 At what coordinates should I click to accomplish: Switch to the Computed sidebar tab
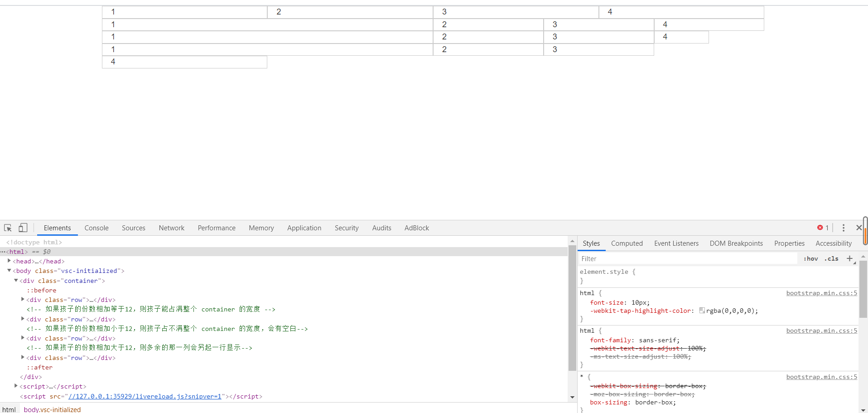click(x=627, y=243)
